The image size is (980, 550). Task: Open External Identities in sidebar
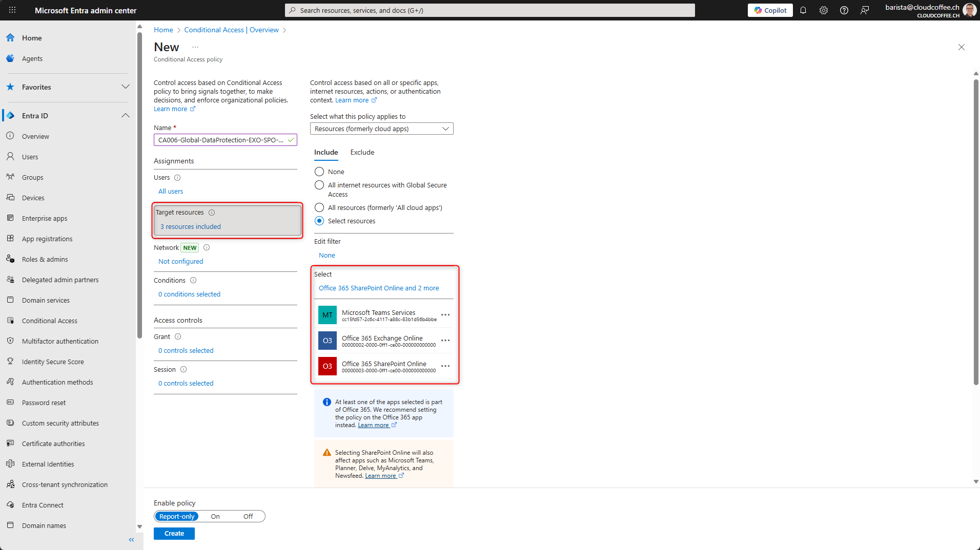tap(48, 464)
